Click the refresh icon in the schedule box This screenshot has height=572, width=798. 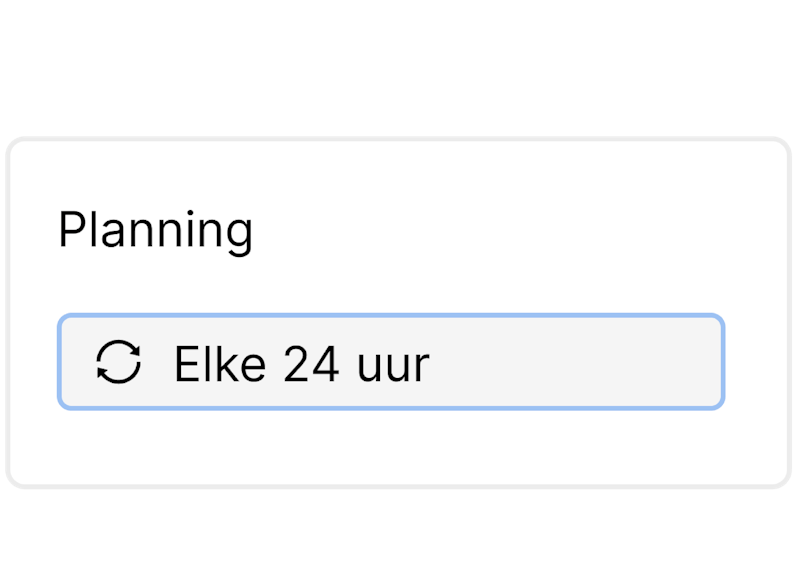[x=119, y=362]
